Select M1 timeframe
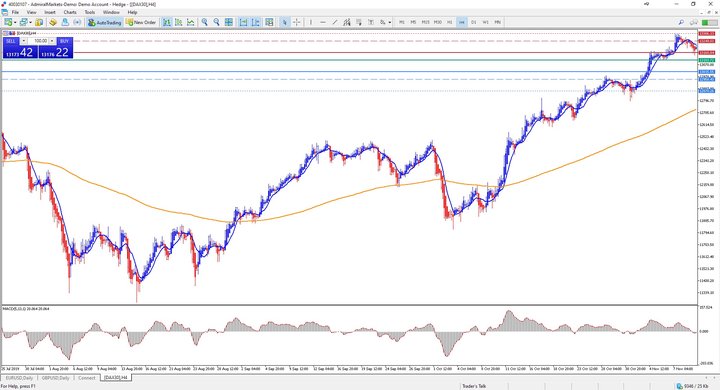 402,22
